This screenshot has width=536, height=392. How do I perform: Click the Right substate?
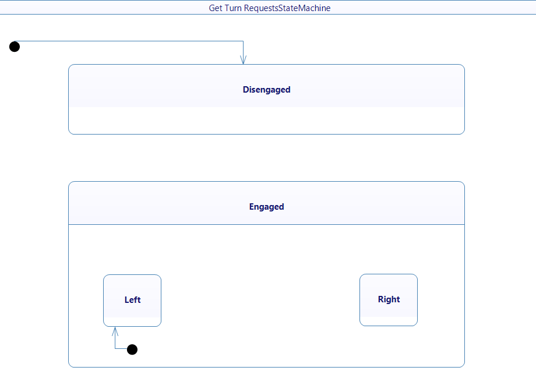pos(389,300)
